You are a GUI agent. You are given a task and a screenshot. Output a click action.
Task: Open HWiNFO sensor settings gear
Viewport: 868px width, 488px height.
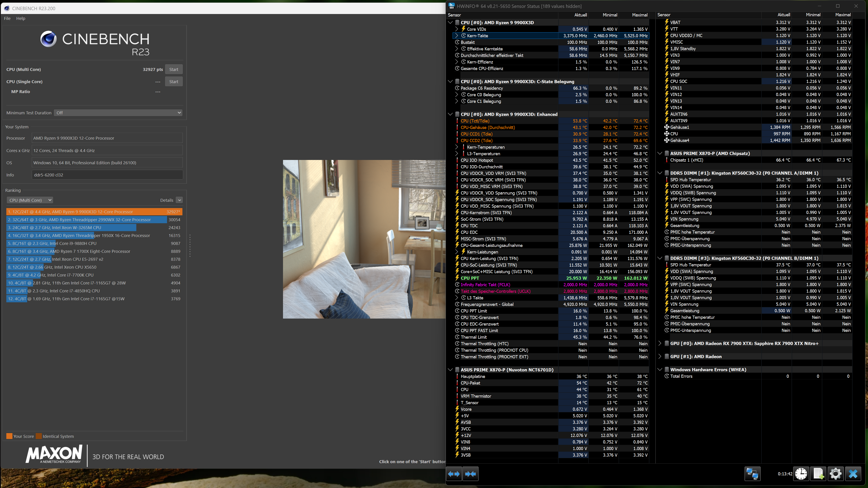click(x=836, y=474)
